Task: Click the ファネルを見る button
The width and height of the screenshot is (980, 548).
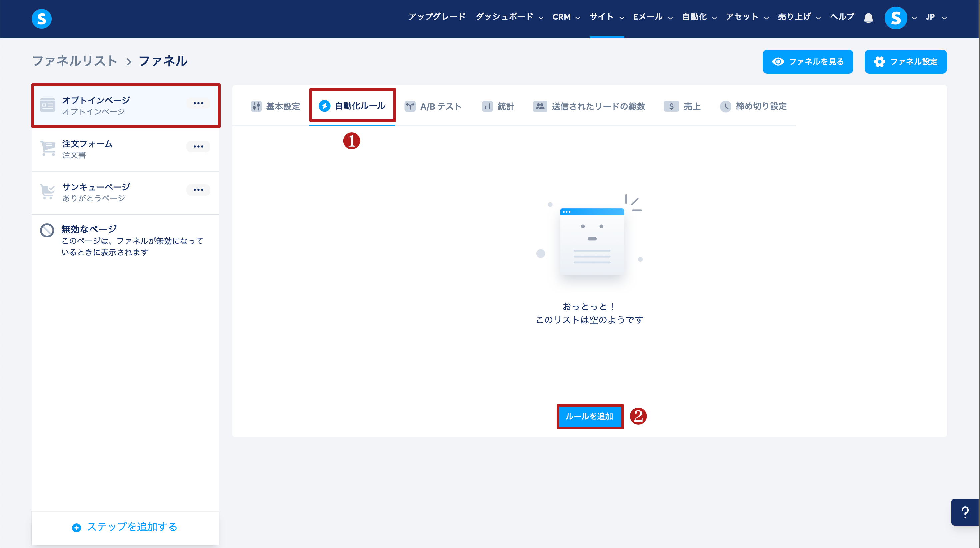Action: point(808,62)
